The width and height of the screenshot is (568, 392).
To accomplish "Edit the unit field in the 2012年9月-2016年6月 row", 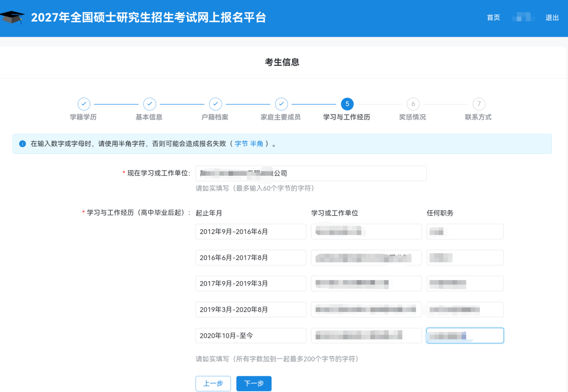I will tap(366, 232).
